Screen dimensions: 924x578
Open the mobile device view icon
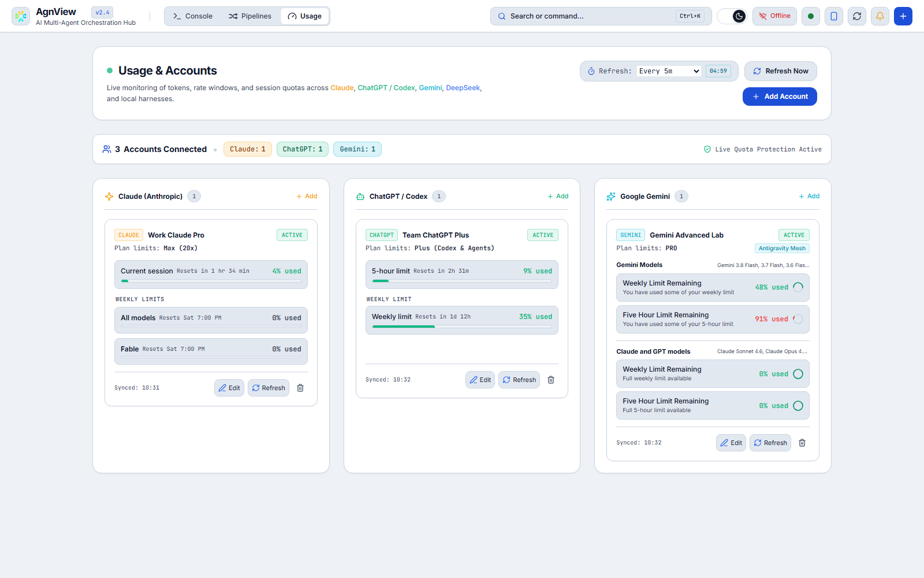pyautogui.click(x=834, y=16)
